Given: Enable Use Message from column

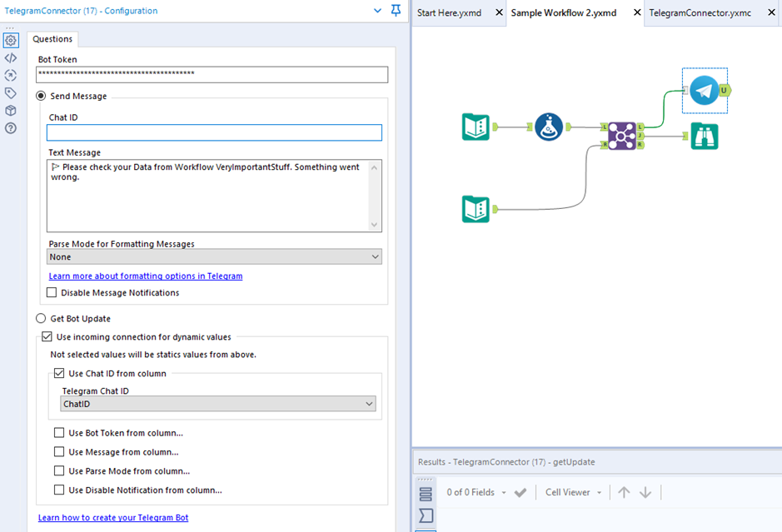Looking at the screenshot, I should tap(59, 451).
